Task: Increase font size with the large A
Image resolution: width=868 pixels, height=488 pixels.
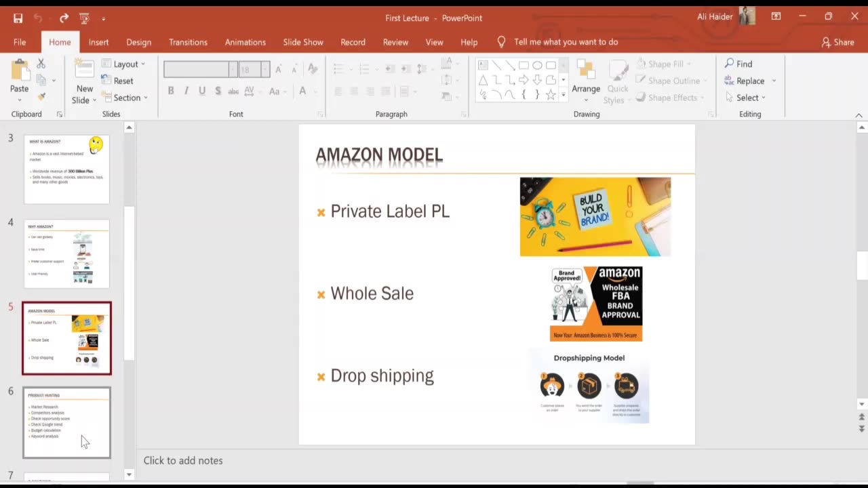Action: (278, 69)
